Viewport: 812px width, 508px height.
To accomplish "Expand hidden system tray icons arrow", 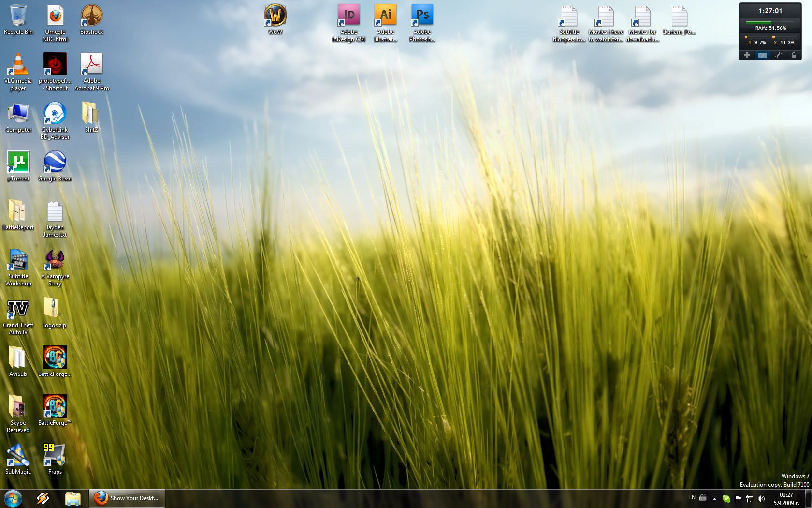I will click(x=714, y=498).
